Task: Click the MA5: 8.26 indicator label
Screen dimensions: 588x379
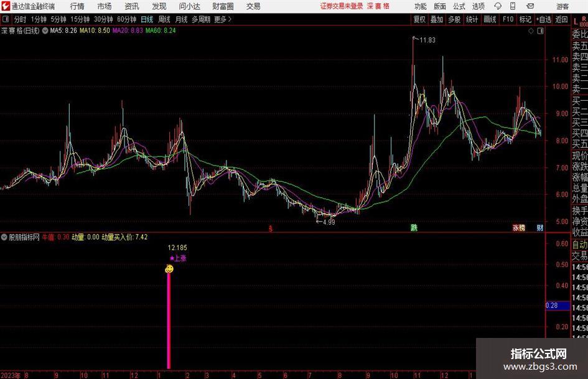Action: 63,30
